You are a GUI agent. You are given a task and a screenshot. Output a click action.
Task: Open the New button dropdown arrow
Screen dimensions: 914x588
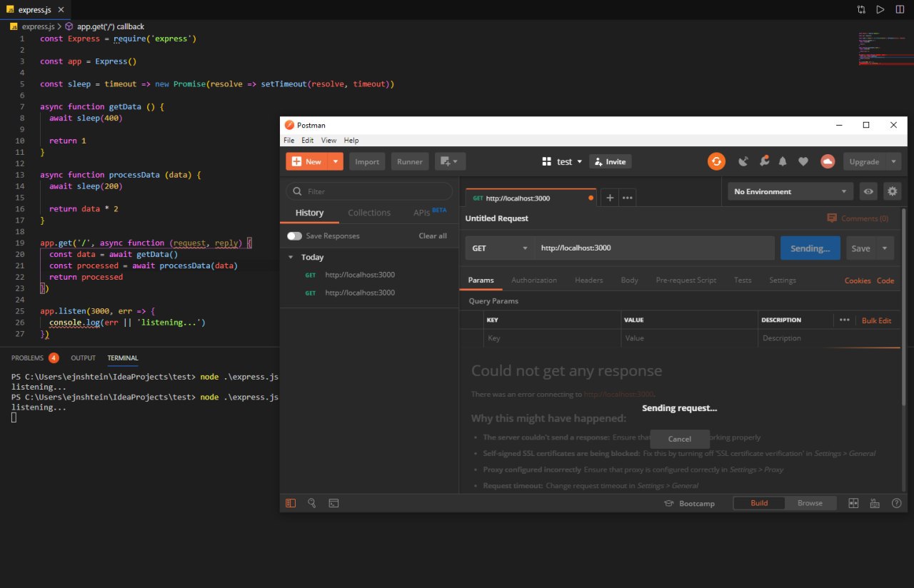336,161
